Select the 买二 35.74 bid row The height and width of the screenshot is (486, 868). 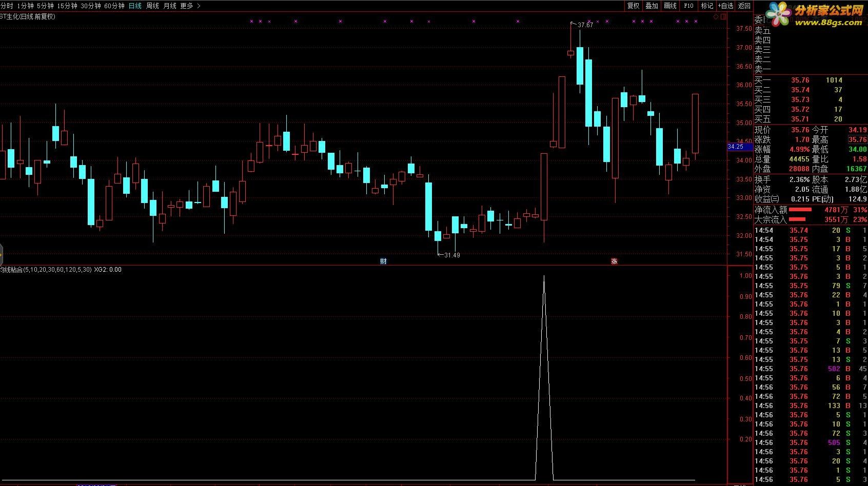coord(810,90)
